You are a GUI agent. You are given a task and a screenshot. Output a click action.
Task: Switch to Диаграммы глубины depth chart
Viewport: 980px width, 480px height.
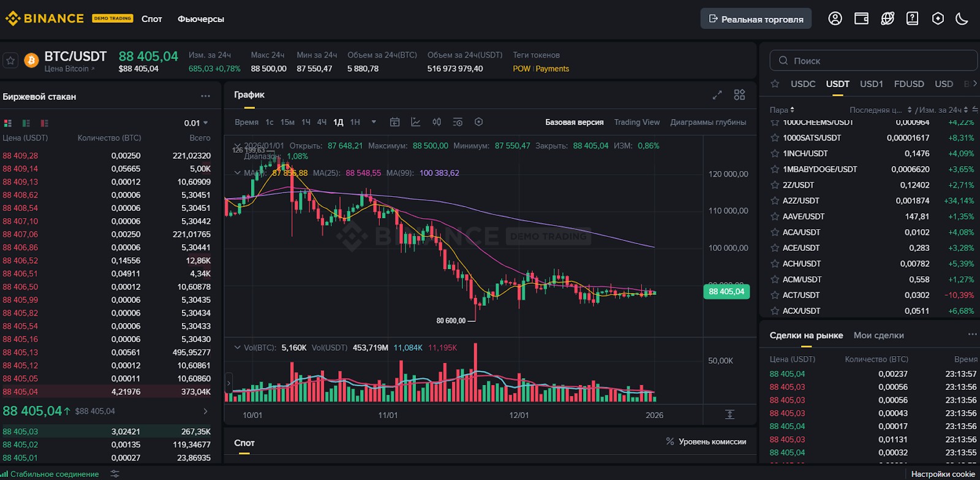708,122
